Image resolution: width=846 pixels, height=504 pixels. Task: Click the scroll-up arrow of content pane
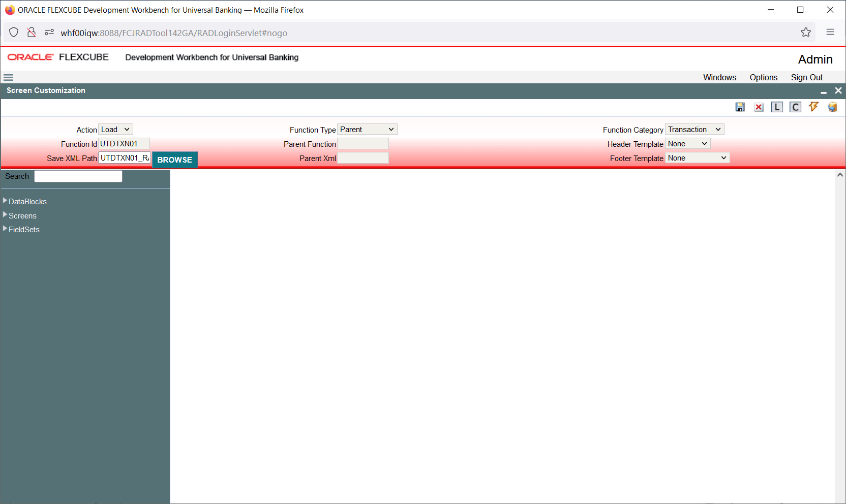click(x=840, y=175)
